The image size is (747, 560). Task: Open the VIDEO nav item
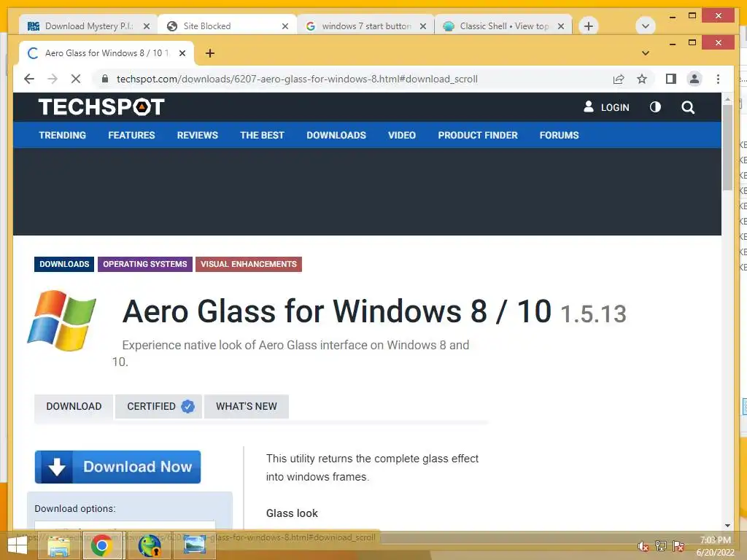point(402,135)
